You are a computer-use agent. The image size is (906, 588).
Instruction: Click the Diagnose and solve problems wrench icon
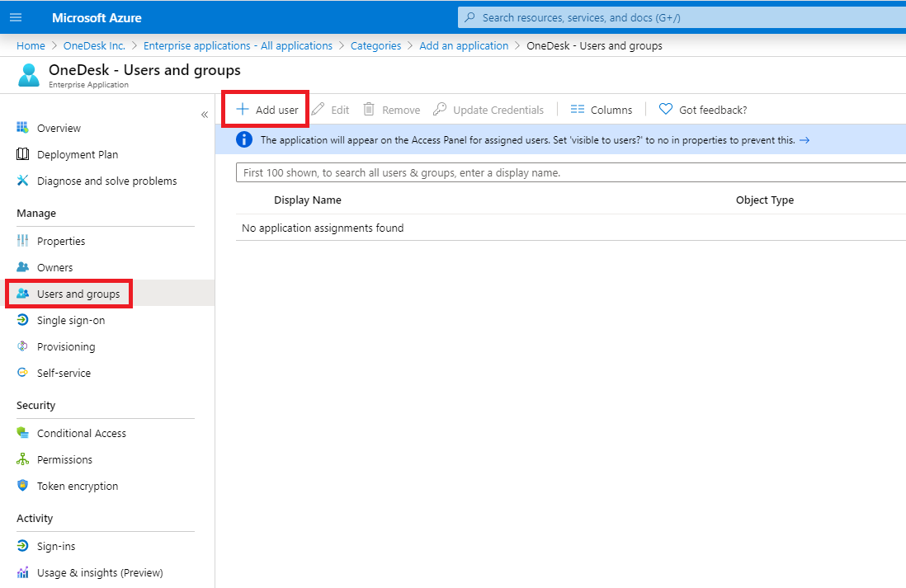click(22, 181)
